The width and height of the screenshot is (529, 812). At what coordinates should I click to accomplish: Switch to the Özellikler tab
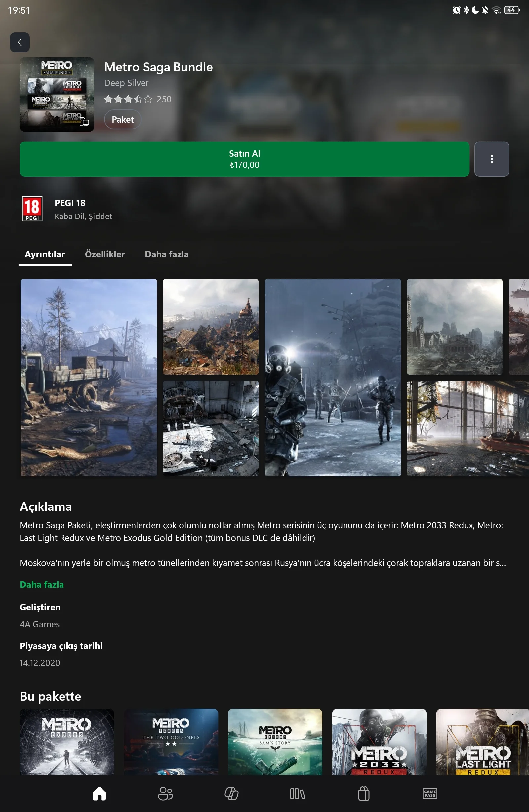(105, 255)
